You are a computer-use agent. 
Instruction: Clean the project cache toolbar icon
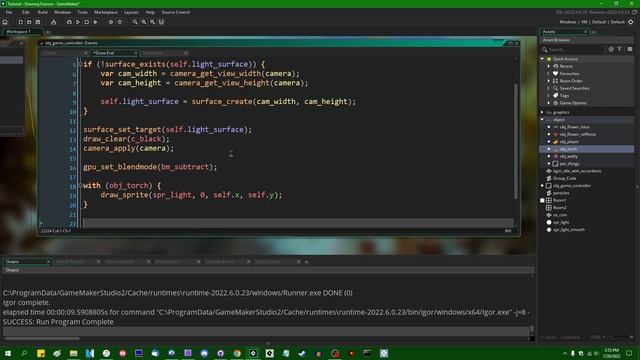click(96, 22)
